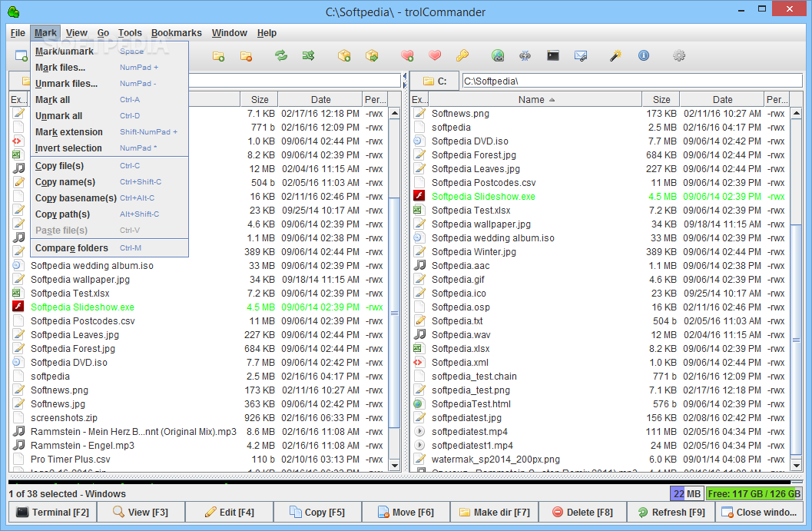
Task: Select Mark extension in the Mark menu
Action: pyautogui.click(x=109, y=131)
